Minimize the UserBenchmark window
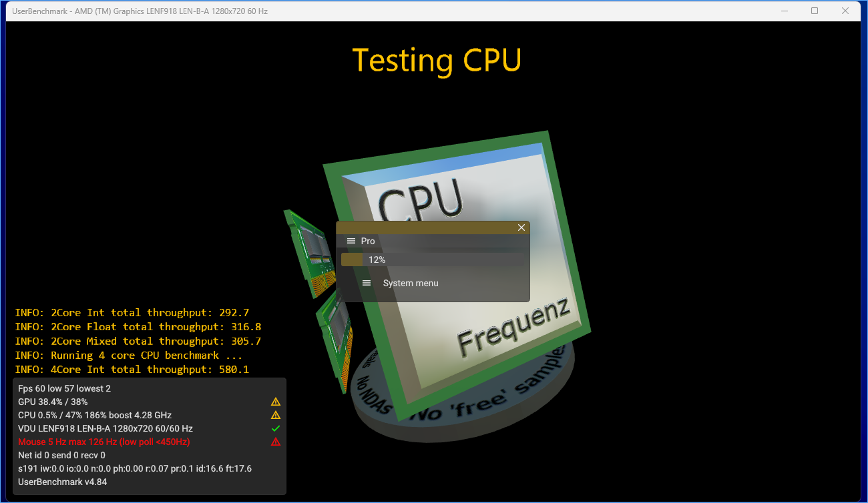The width and height of the screenshot is (868, 503). pos(784,11)
